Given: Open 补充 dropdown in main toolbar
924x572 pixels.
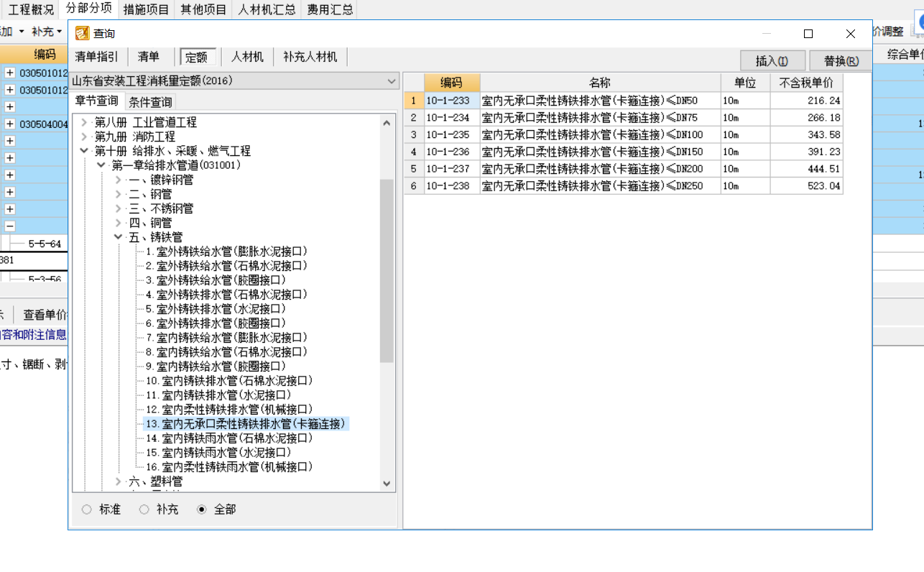Looking at the screenshot, I should (47, 32).
